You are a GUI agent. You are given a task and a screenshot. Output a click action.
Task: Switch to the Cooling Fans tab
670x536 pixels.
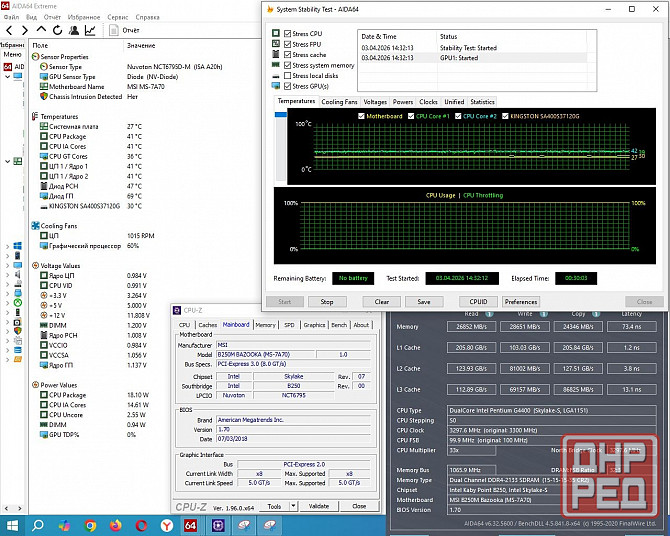tap(339, 102)
